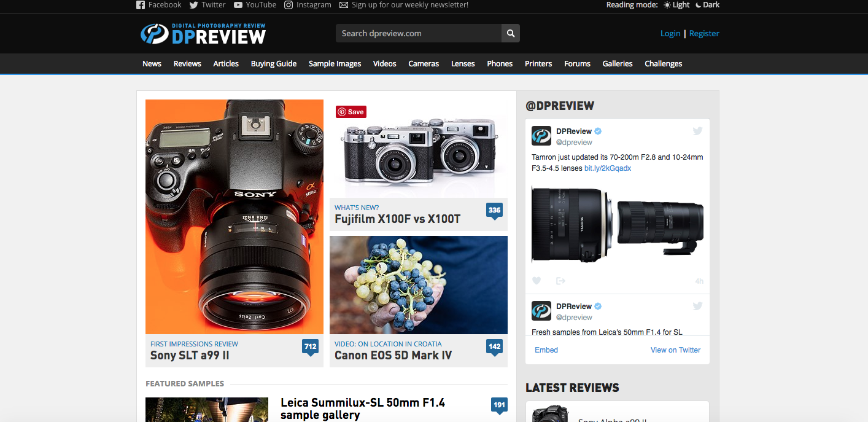Click the 'VIDEO: ON LOCATION IN CROATIA' label
Viewport: 868px width, 422px height.
point(388,344)
